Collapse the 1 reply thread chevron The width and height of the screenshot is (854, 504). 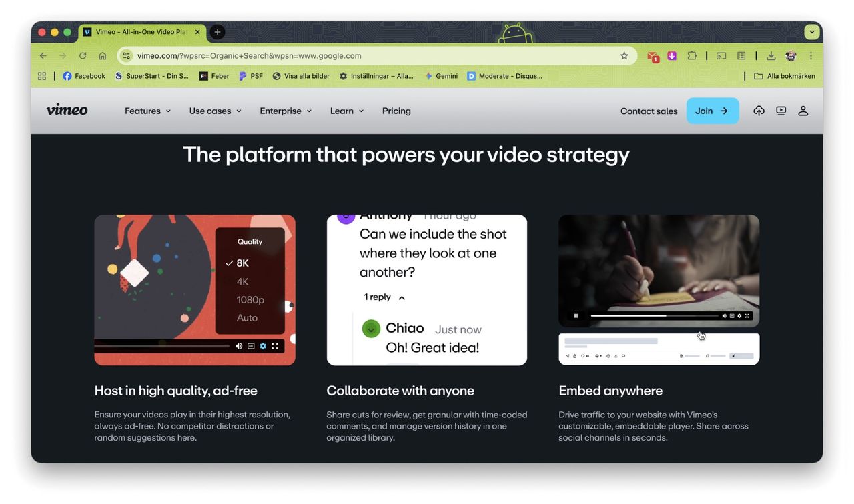click(401, 297)
